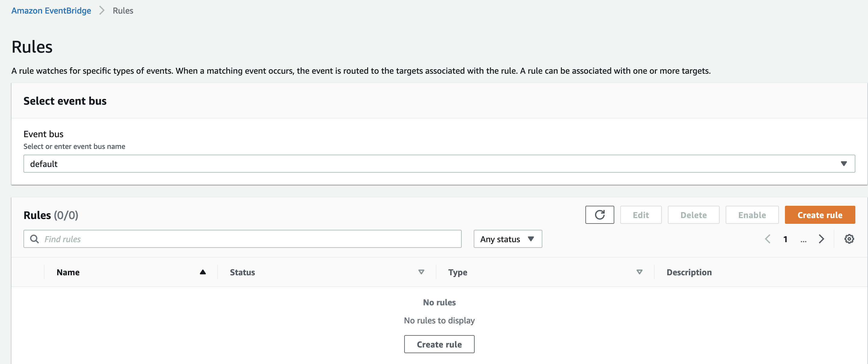Sort by Name ascending arrow

[203, 272]
